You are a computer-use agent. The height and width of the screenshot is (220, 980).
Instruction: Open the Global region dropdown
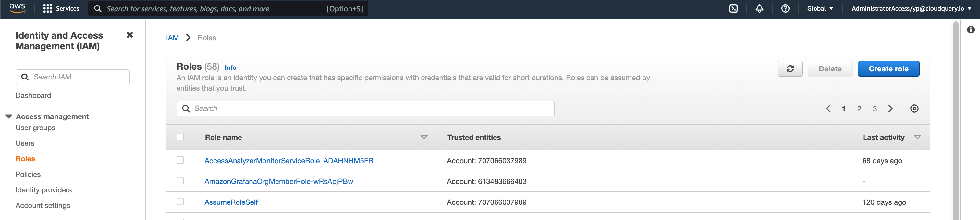(x=820, y=8)
